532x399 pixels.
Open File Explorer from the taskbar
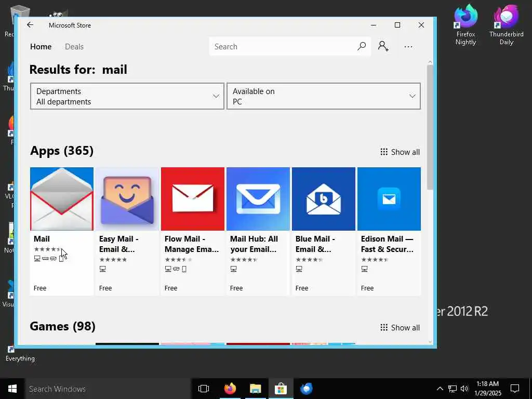pos(255,389)
